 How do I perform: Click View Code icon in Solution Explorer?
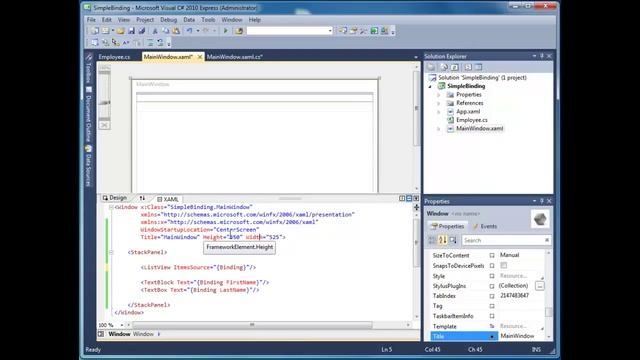tap(468, 67)
